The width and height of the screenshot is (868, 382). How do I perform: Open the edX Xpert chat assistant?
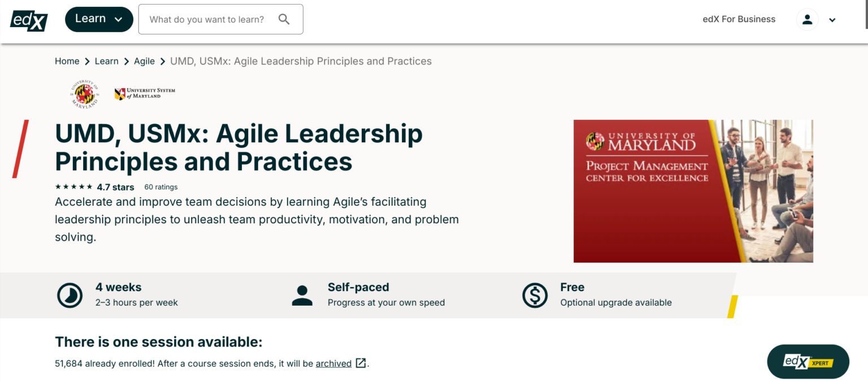808,361
